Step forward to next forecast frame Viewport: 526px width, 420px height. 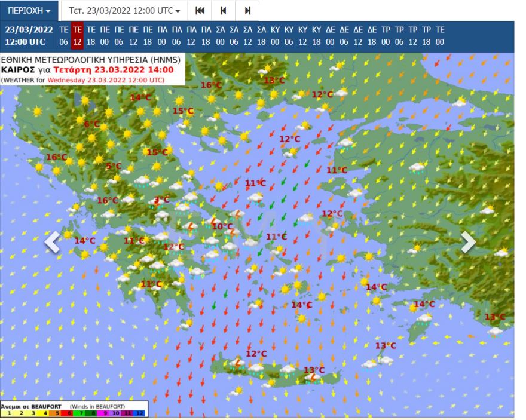pyautogui.click(x=247, y=11)
